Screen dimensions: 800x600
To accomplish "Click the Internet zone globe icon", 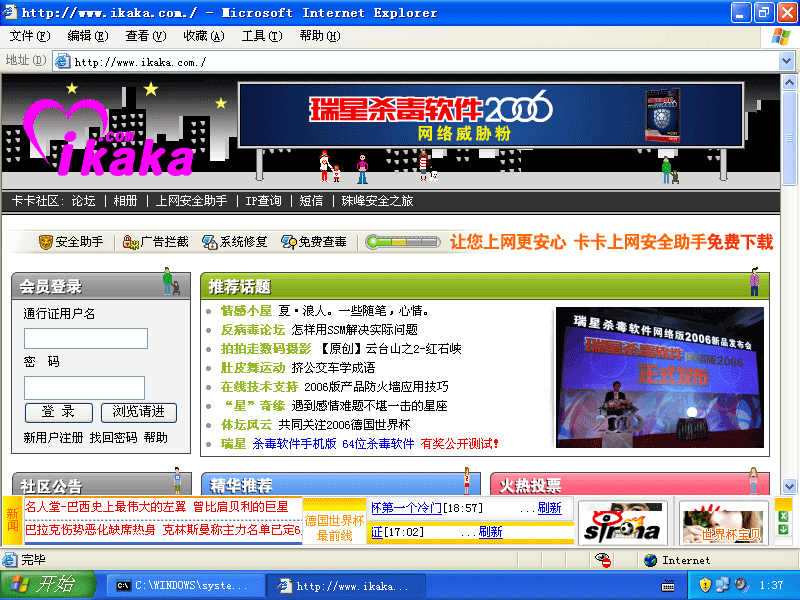I will [651, 560].
